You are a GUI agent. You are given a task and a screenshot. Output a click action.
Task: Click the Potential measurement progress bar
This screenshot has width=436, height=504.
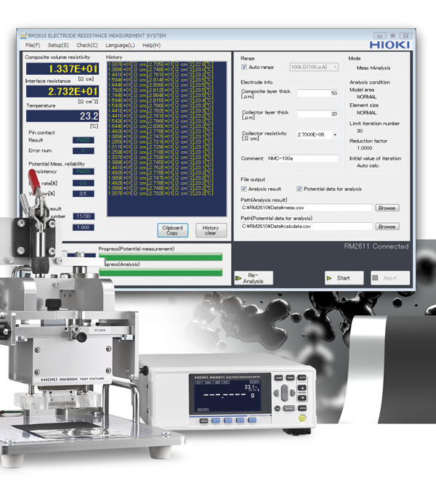point(161,257)
